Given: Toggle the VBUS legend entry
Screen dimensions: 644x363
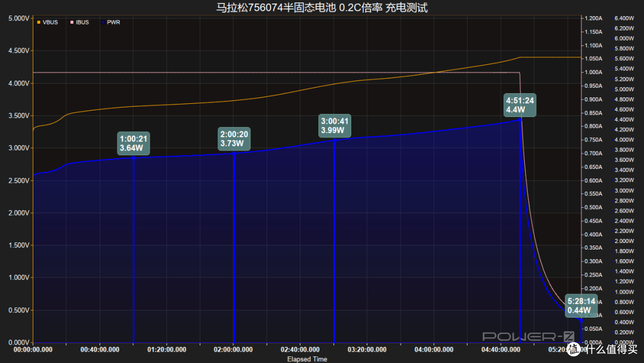Looking at the screenshot, I should tap(47, 22).
